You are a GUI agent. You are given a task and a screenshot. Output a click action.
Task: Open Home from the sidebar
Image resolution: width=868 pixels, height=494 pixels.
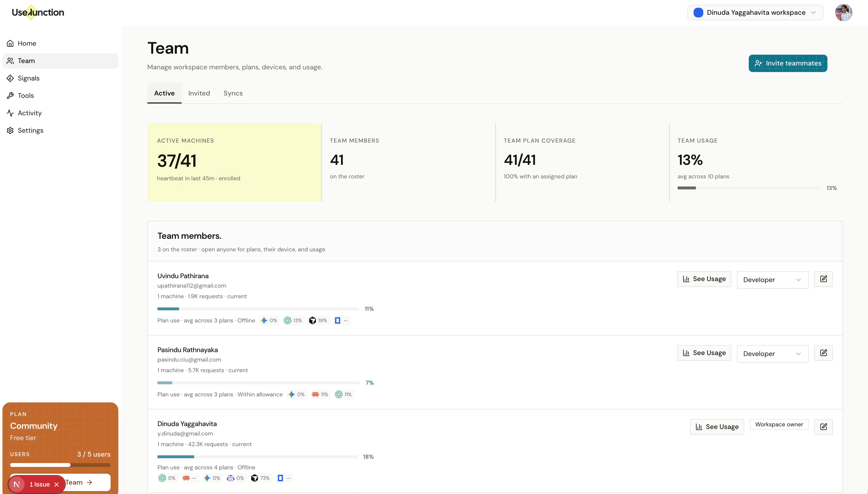60,44
